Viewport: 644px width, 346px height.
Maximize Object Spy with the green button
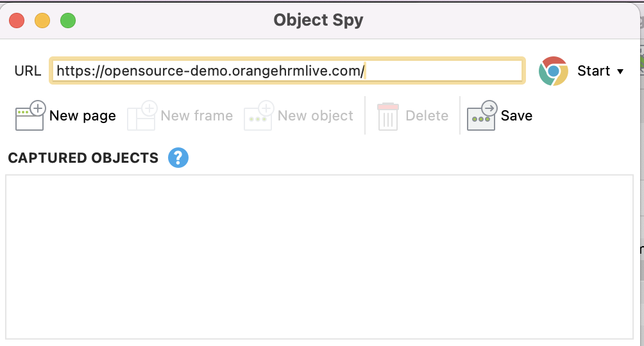[68, 21]
